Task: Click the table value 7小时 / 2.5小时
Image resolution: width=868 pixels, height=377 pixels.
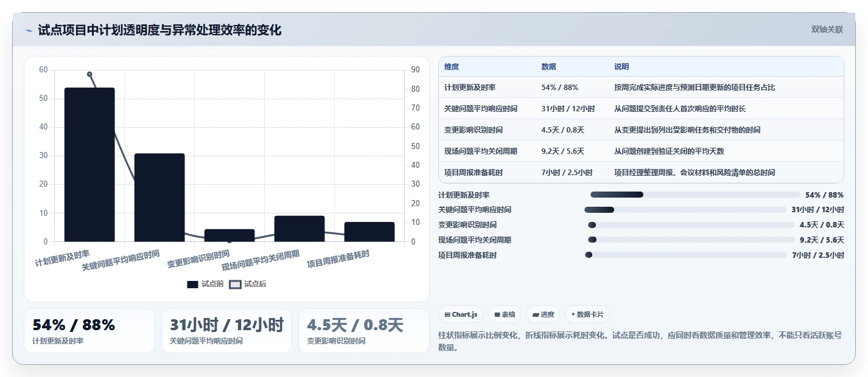Action: [567, 173]
